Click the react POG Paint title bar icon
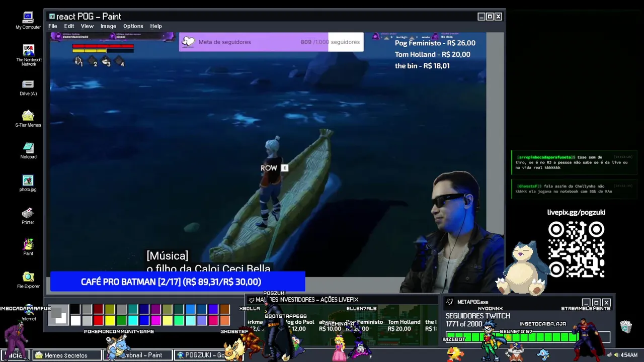The image size is (644, 362). point(52,17)
